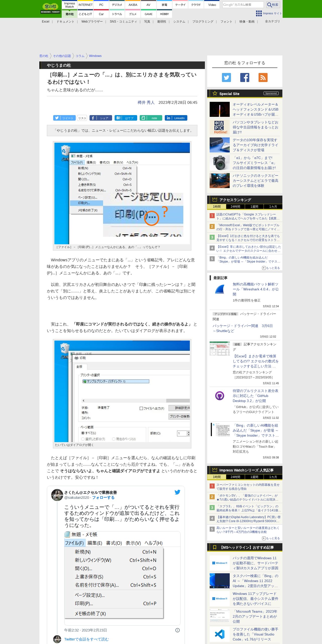Click the リスト button
This screenshot has width=322, height=644.
(82, 118)
